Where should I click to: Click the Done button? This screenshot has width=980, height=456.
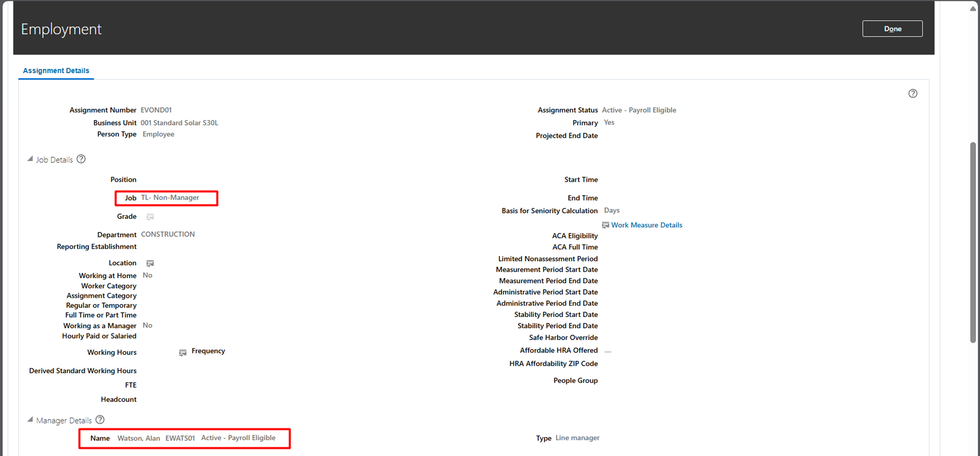pos(892,28)
